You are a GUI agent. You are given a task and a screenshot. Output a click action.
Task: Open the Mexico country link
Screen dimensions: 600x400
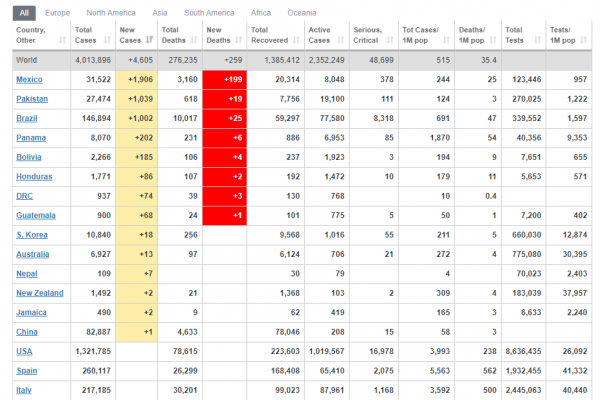[29, 80]
